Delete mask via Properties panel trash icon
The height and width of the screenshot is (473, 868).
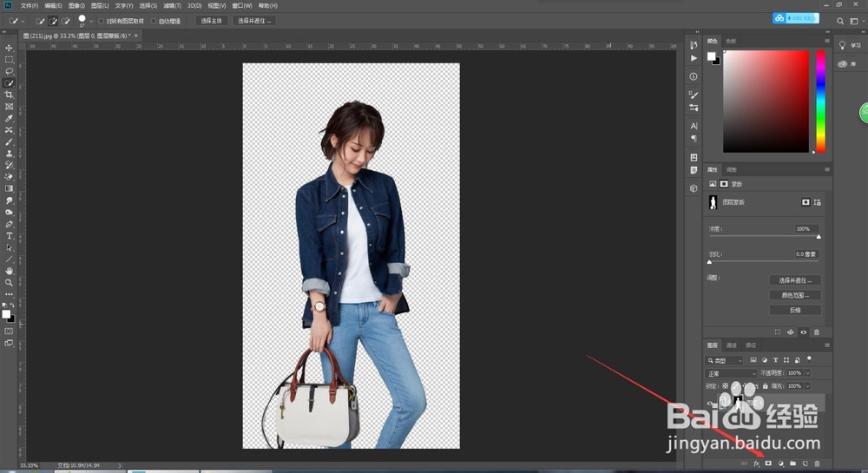coord(817,332)
